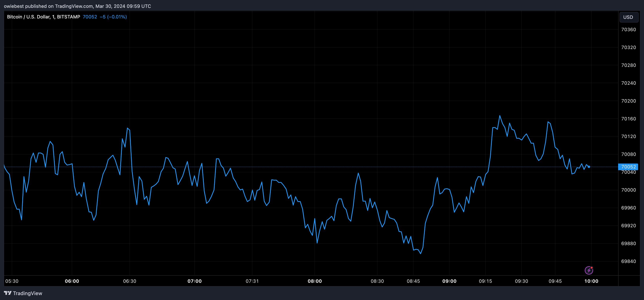Image resolution: width=644 pixels, height=300 pixels.
Task: Click the 70080 price axis label
Action: 629,154
